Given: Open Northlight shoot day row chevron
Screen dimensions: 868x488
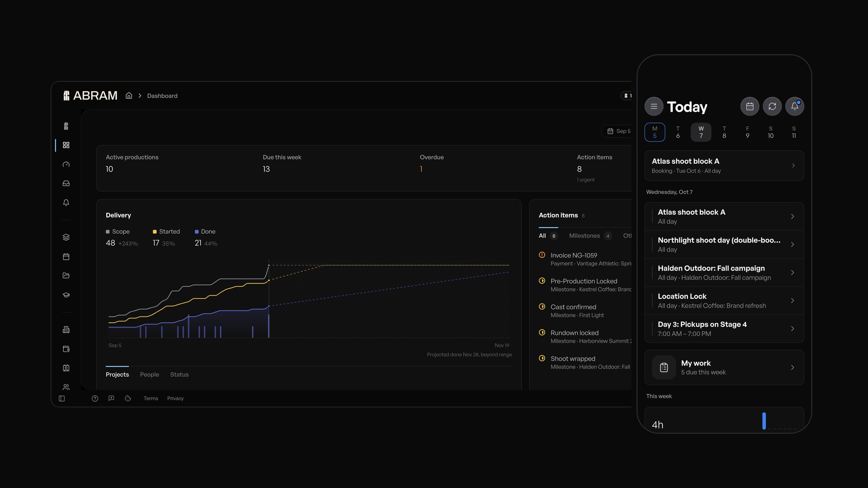Looking at the screenshot, I should point(792,245).
